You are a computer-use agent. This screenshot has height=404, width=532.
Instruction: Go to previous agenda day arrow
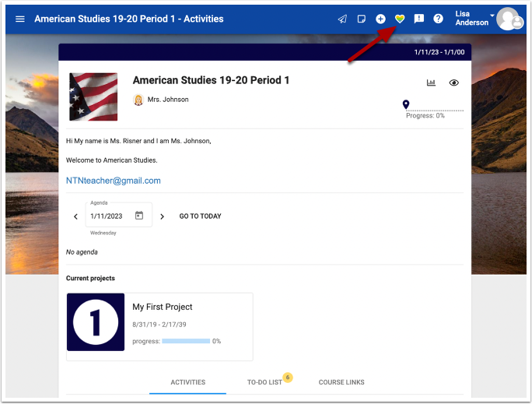(75, 216)
